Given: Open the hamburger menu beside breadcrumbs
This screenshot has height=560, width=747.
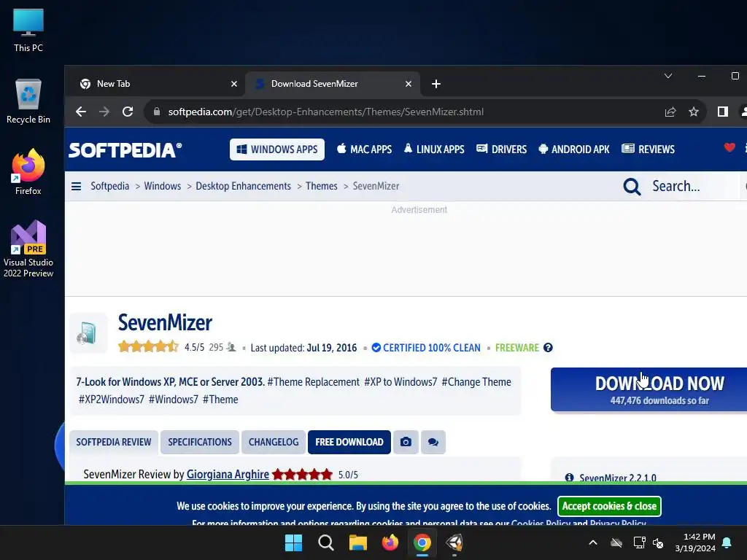Looking at the screenshot, I should coord(76,186).
